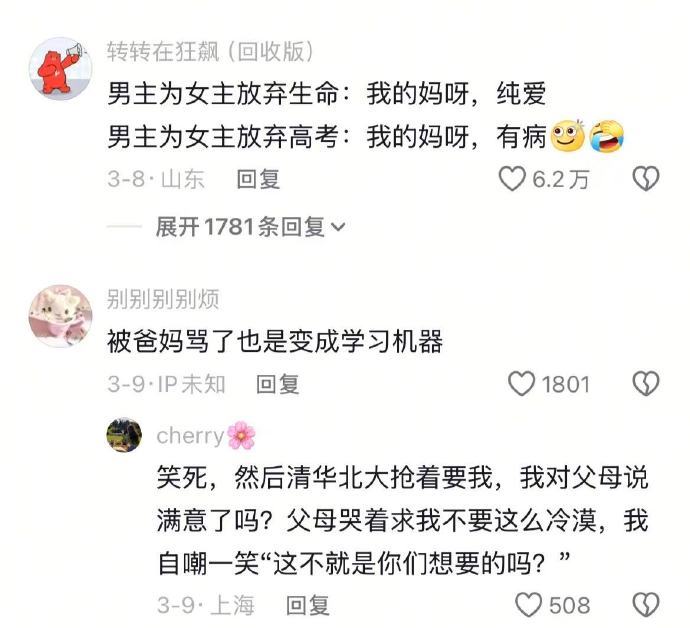Open username 转转在狂飙 (回收版)
Screen dimensions: 690x628
click(x=210, y=51)
